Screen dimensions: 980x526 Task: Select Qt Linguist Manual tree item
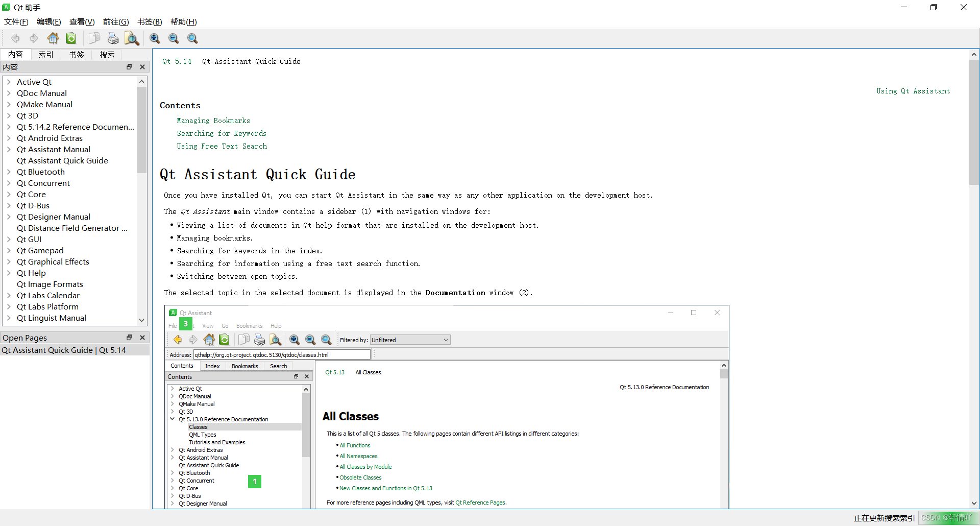[x=52, y=318]
